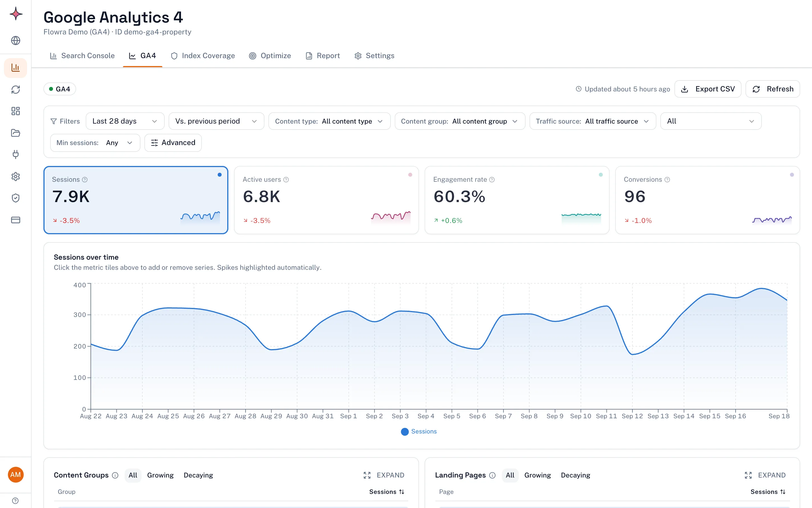Viewport: 812px width, 508px height.
Task: Select All filter in Content Groups
Action: pos(133,475)
